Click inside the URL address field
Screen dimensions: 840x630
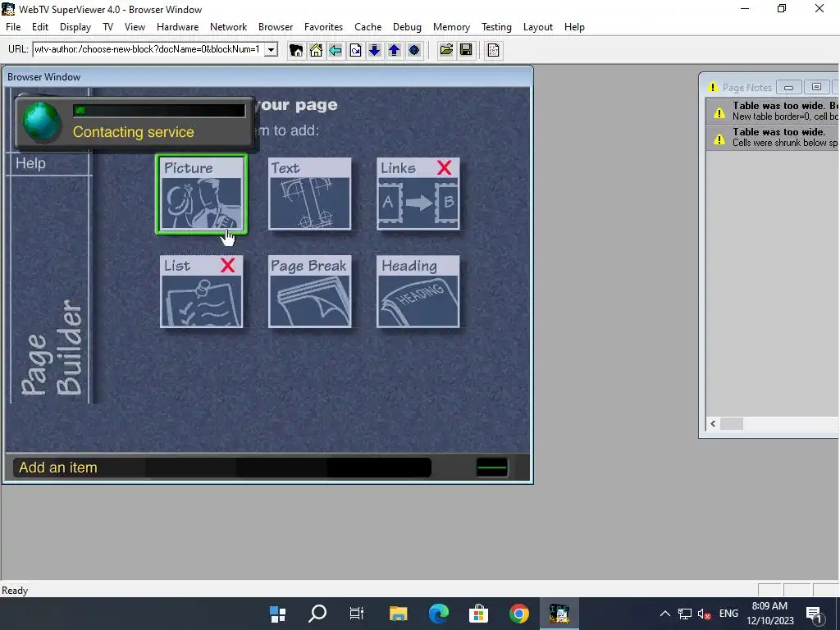(148, 50)
